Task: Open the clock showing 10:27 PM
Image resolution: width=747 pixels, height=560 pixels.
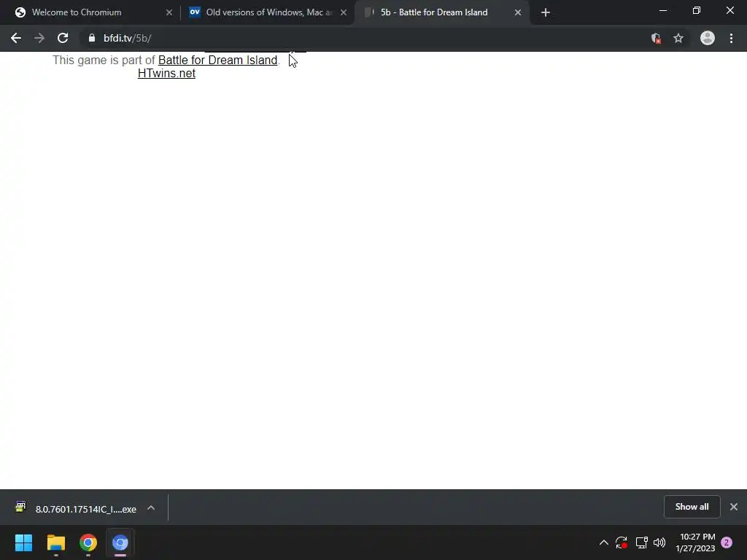Action: 695,542
